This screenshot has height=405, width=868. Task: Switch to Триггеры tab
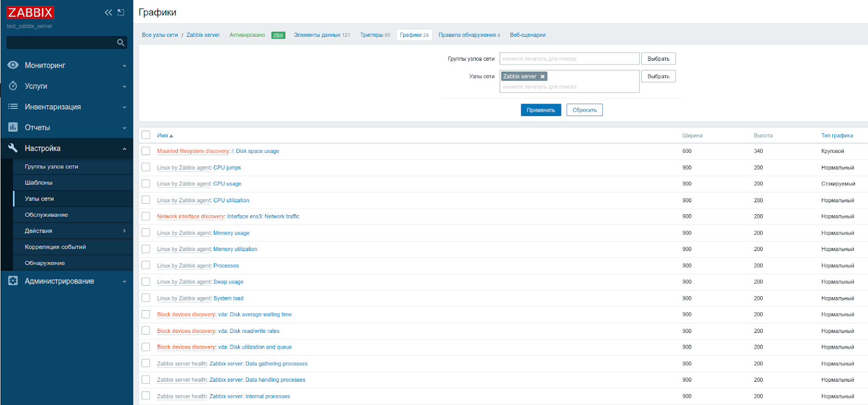(375, 35)
